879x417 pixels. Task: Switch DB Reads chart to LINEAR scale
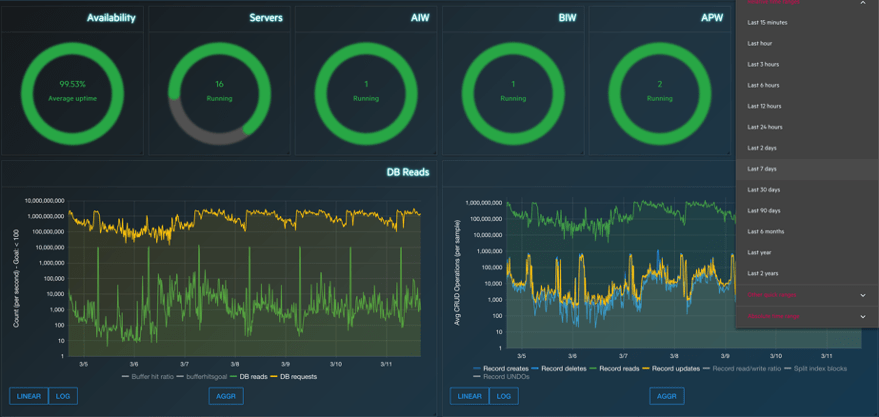coord(29,396)
